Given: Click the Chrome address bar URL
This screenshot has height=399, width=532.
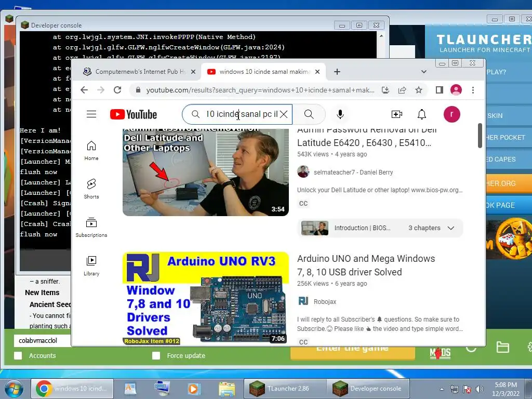Looking at the screenshot, I should pyautogui.click(x=260, y=90).
